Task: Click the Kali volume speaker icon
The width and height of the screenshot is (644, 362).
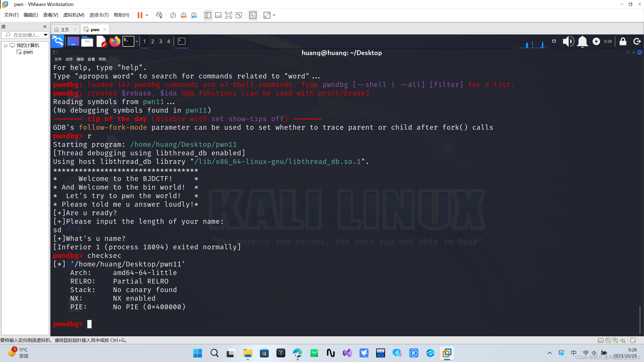Action: pos(568,41)
